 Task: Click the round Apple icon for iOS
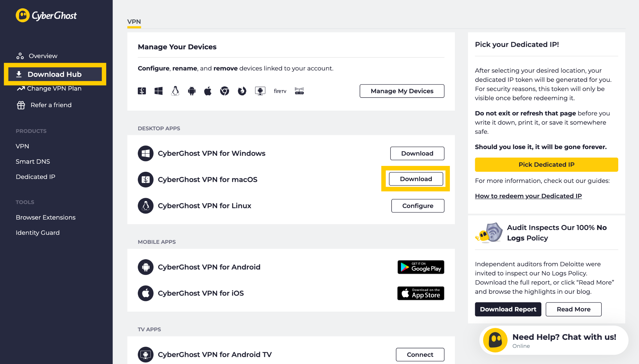pyautogui.click(x=146, y=293)
